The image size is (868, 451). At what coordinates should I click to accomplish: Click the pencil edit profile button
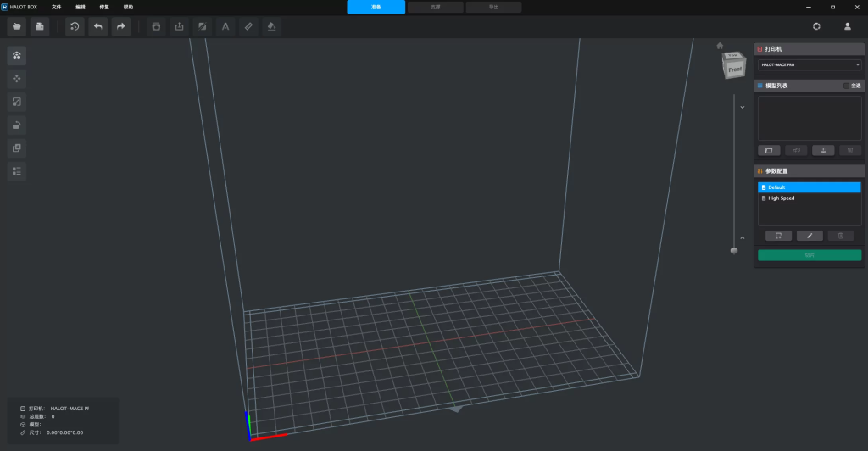[809, 236]
